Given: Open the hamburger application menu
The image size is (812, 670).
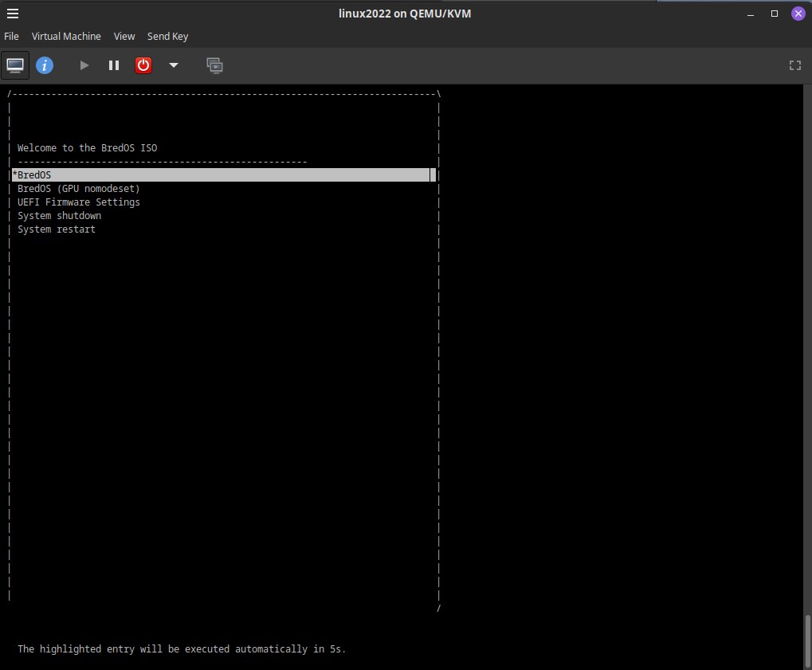Looking at the screenshot, I should pos(13,14).
